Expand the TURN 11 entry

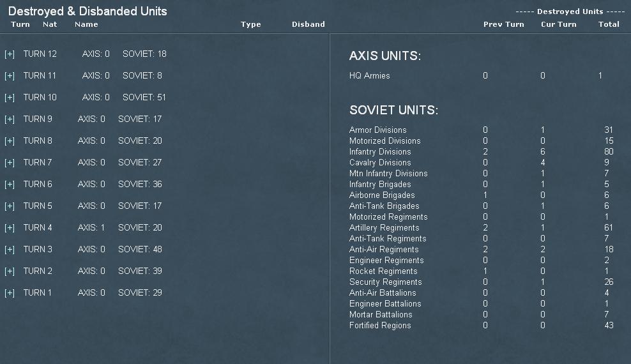click(10, 76)
